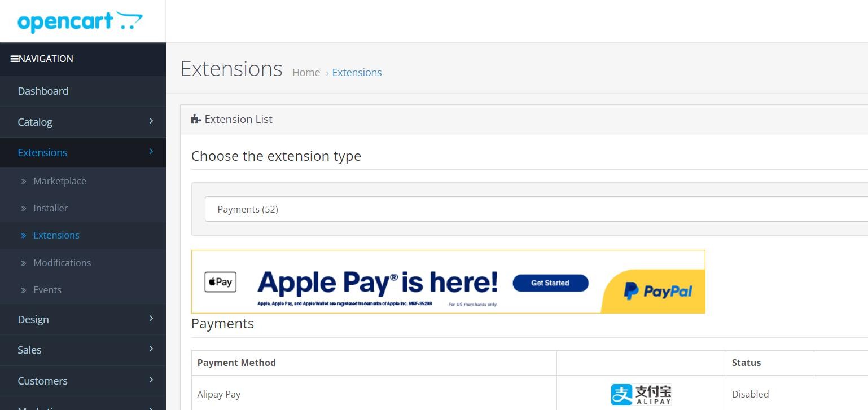Click the Status column header
Image resolution: width=868 pixels, height=410 pixels.
coord(746,363)
